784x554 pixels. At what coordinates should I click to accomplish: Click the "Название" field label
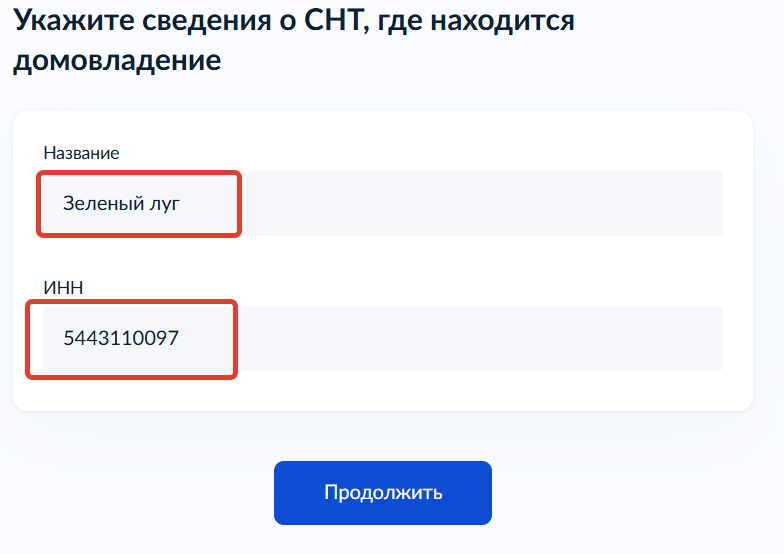click(81, 153)
